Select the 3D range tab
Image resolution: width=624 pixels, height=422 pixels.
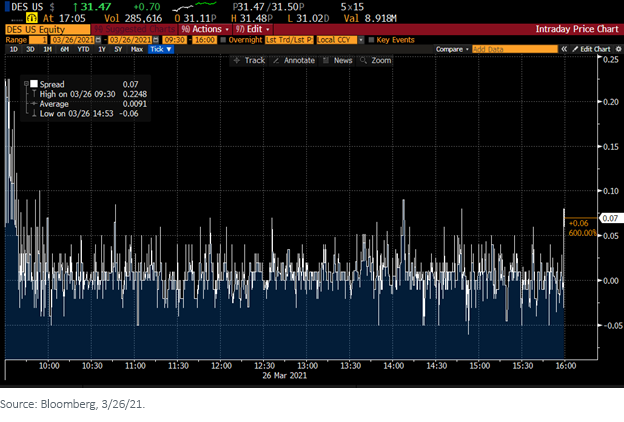pyautogui.click(x=30, y=49)
